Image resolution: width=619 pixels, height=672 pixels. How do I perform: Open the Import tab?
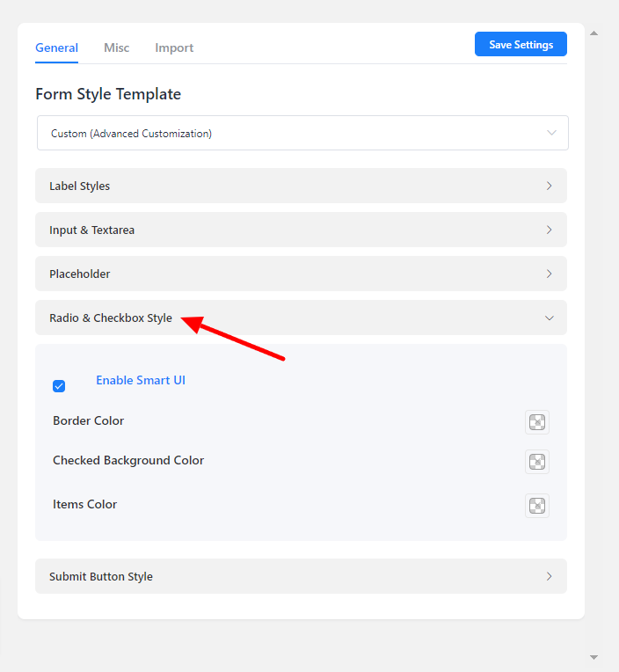point(174,47)
